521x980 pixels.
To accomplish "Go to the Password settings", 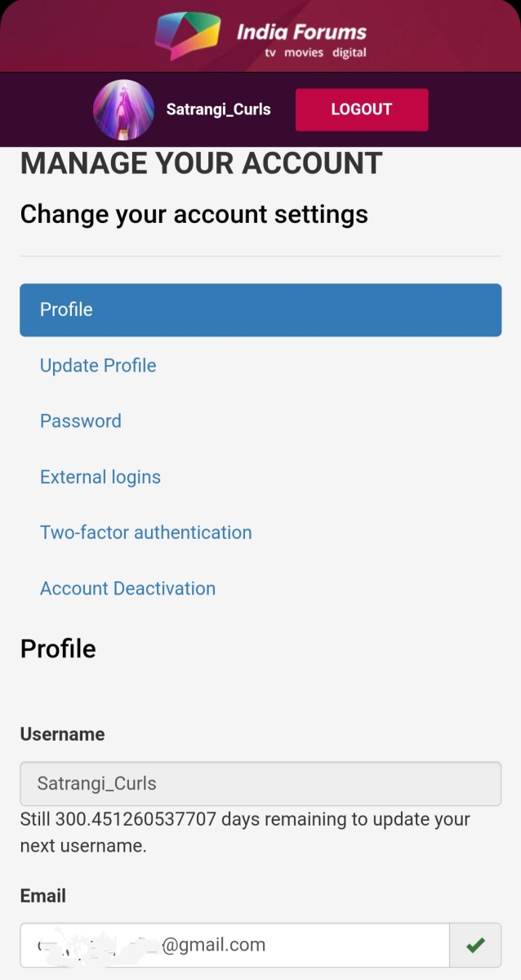I will coord(81,421).
